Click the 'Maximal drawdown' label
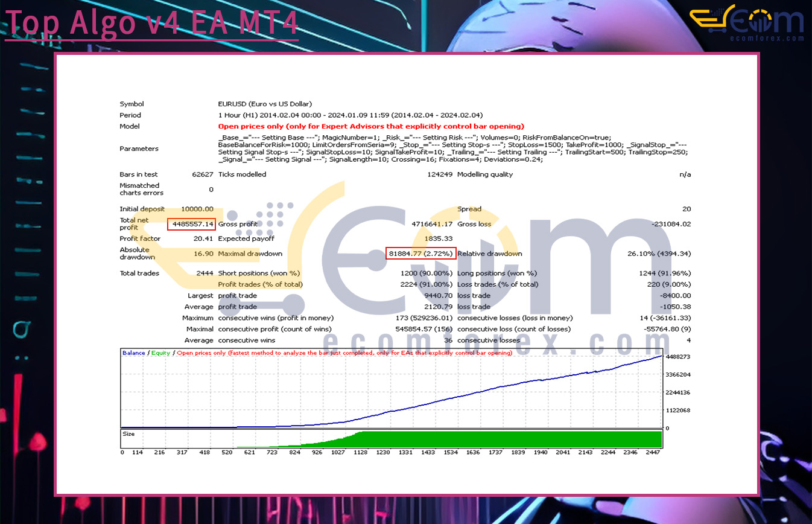 pyautogui.click(x=250, y=254)
